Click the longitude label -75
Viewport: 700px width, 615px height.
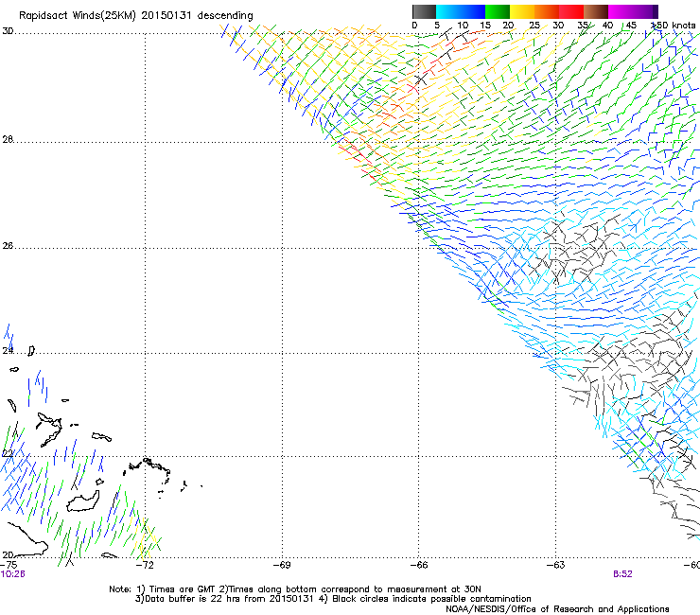point(9,565)
